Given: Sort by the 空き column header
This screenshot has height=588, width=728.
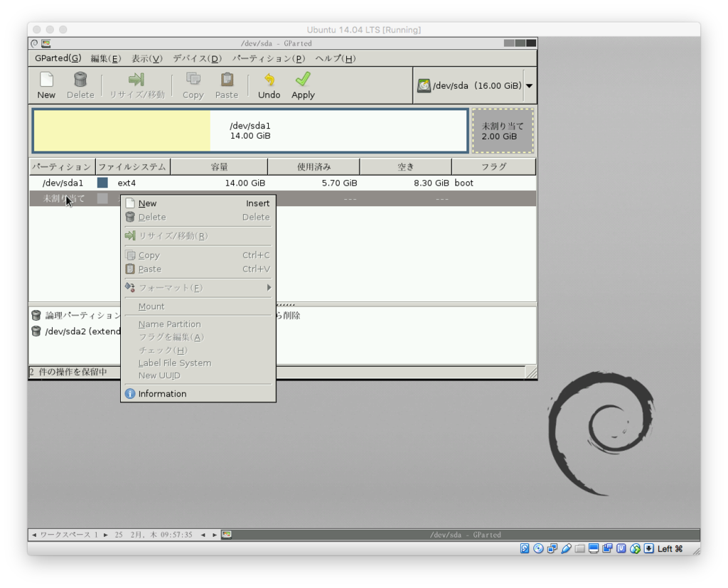Looking at the screenshot, I should click(x=406, y=167).
